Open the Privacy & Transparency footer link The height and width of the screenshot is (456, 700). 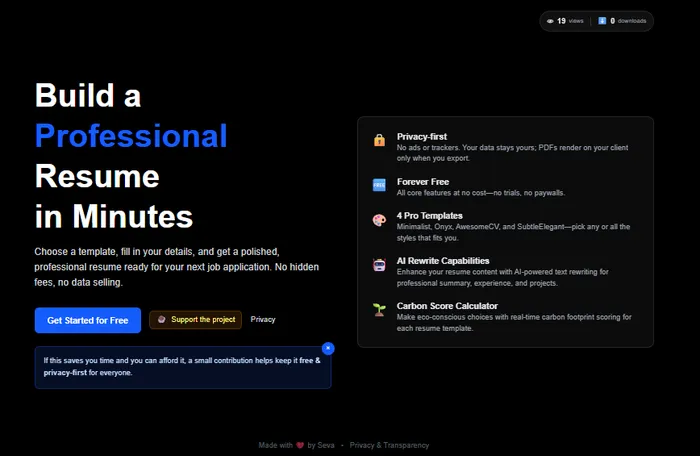pos(389,445)
